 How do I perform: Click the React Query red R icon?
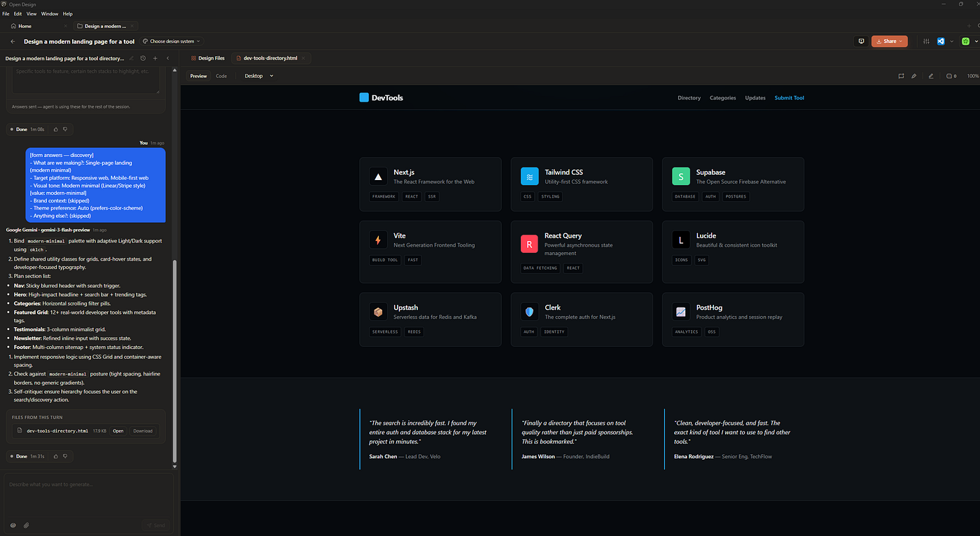tap(530, 244)
